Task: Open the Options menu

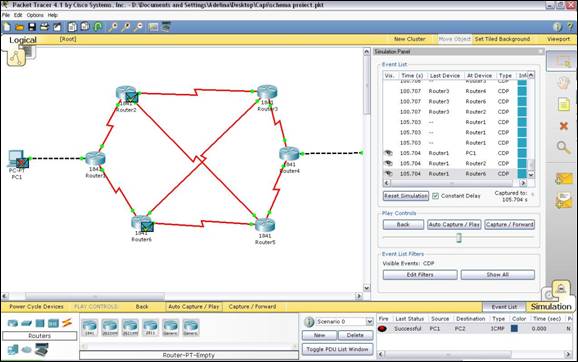Action: pos(35,15)
